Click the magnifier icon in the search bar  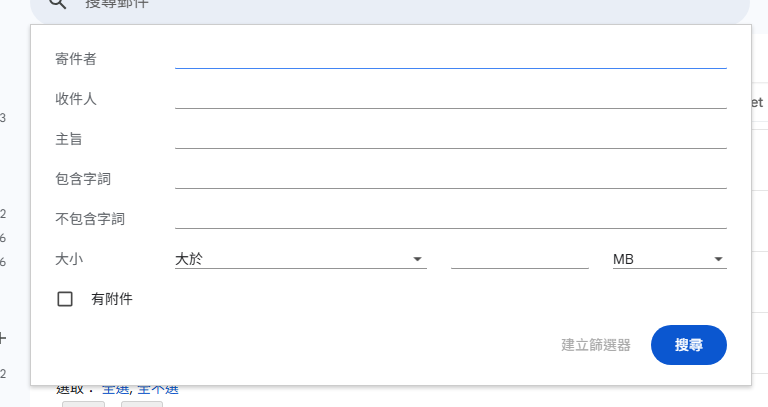[x=57, y=5]
